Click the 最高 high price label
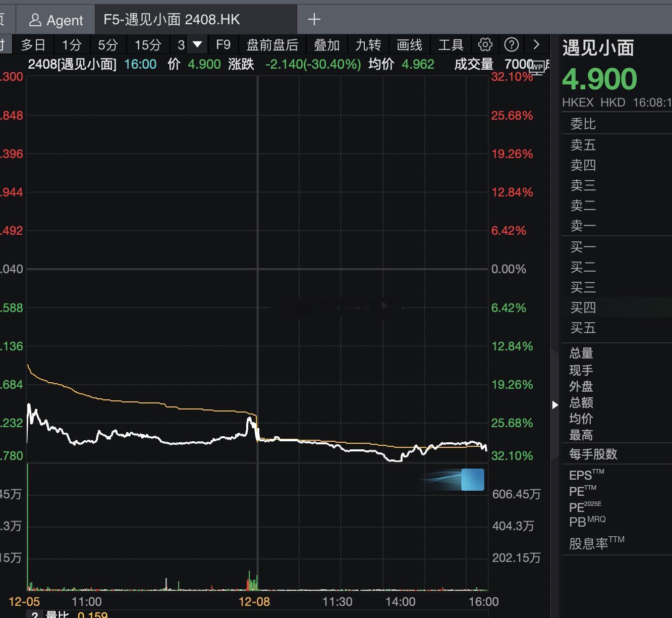 click(x=581, y=435)
